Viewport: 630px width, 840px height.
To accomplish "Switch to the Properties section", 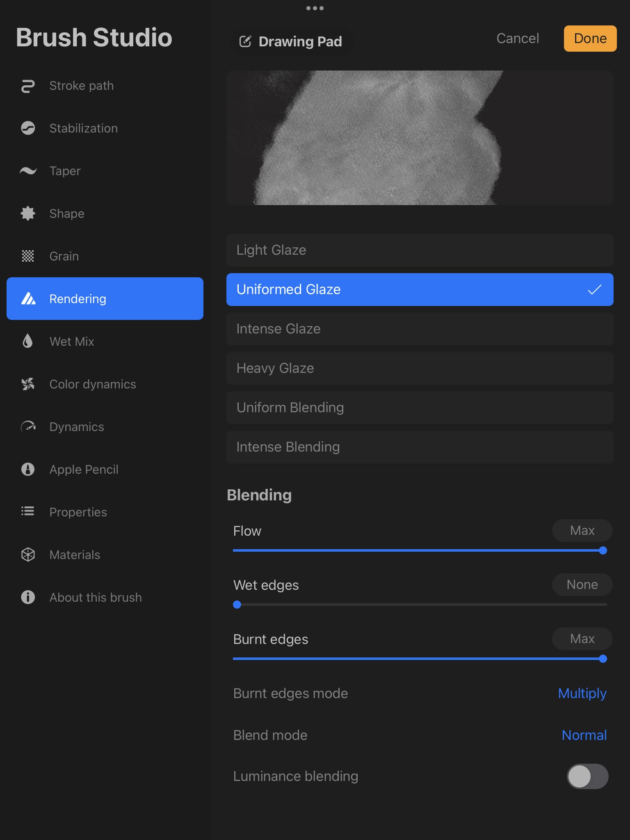I will point(78,512).
